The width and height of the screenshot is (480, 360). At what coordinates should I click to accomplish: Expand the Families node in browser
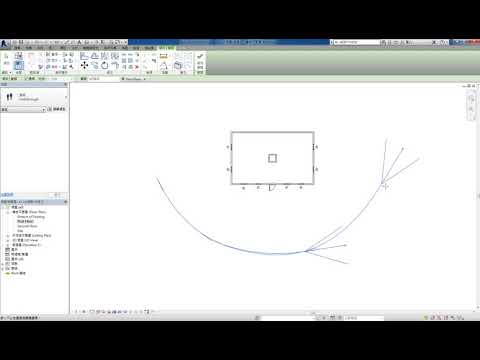(3, 264)
